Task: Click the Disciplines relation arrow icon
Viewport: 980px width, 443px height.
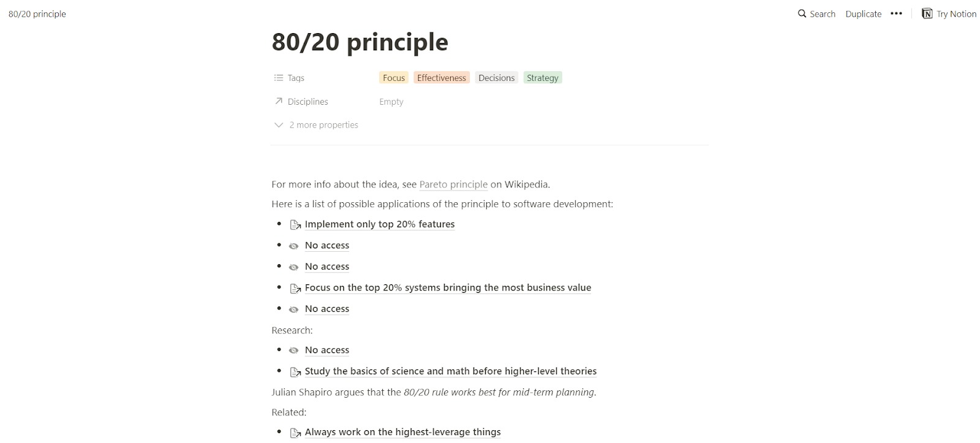Action: pos(279,101)
